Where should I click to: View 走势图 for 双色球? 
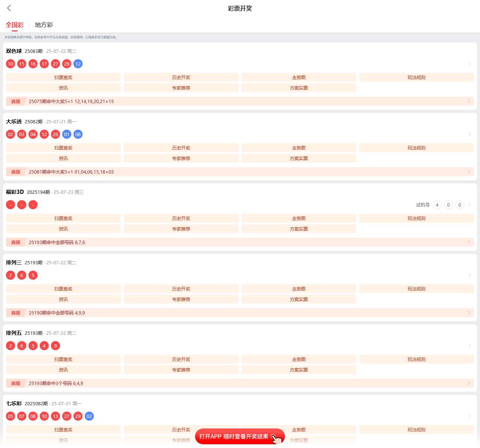click(299, 77)
